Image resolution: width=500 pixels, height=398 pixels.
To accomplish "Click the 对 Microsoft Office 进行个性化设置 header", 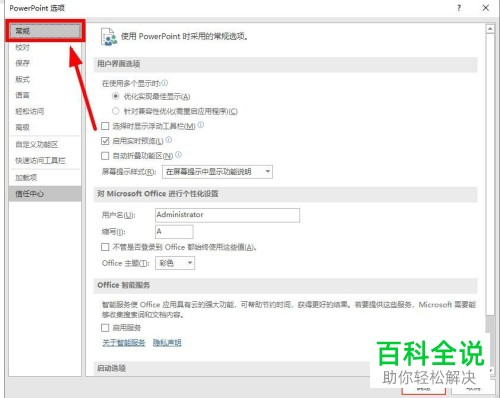I will click(286, 194).
